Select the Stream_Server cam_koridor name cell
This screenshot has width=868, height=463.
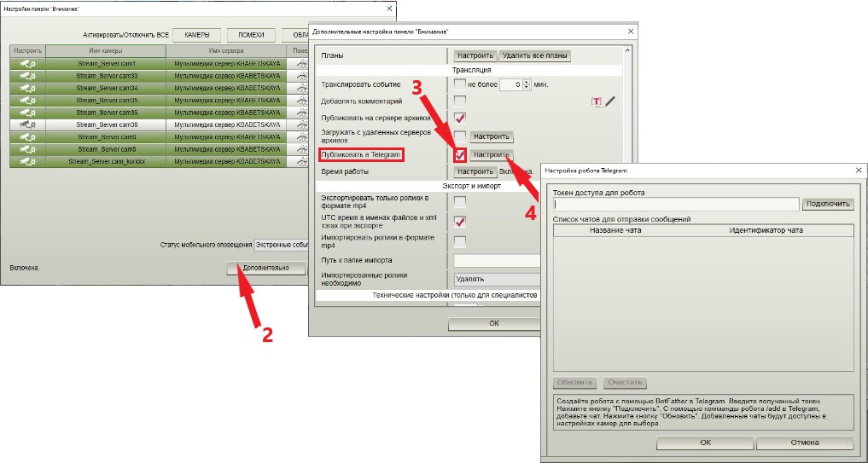pos(106,161)
